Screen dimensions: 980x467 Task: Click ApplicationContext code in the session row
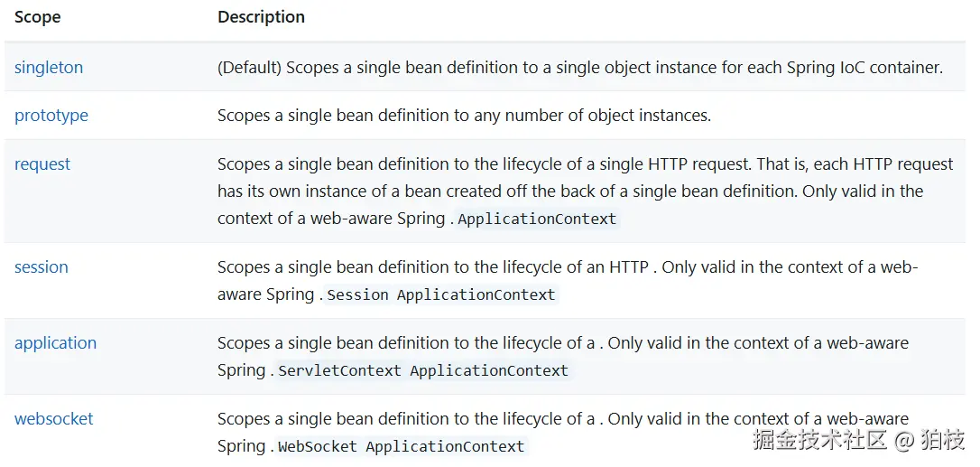point(476,294)
